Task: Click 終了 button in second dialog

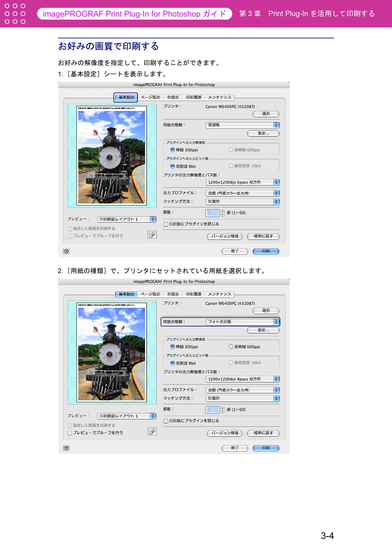Action: [235, 448]
